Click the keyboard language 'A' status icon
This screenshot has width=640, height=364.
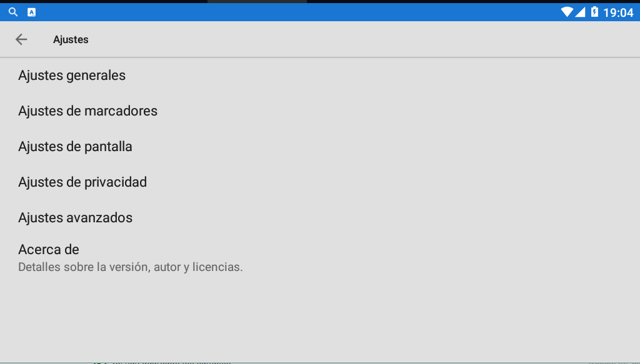(32, 12)
